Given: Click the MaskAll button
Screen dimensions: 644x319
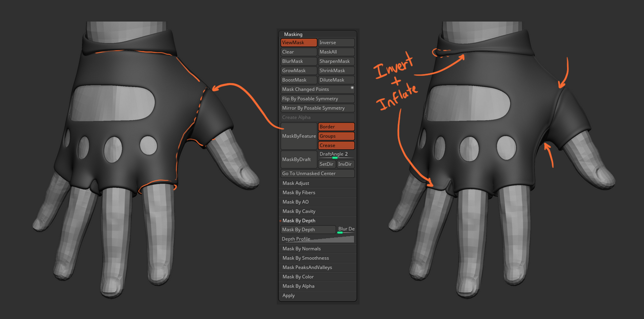Looking at the screenshot, I should click(337, 52).
